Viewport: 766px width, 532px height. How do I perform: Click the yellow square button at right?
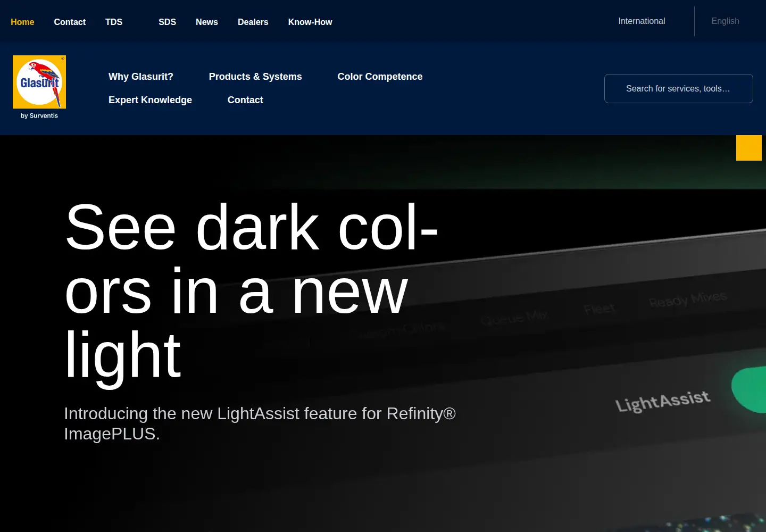[749, 148]
